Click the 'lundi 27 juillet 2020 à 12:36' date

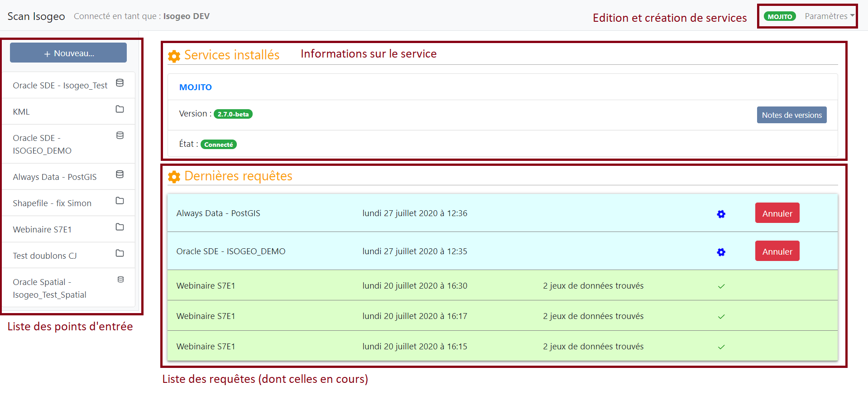pos(415,213)
